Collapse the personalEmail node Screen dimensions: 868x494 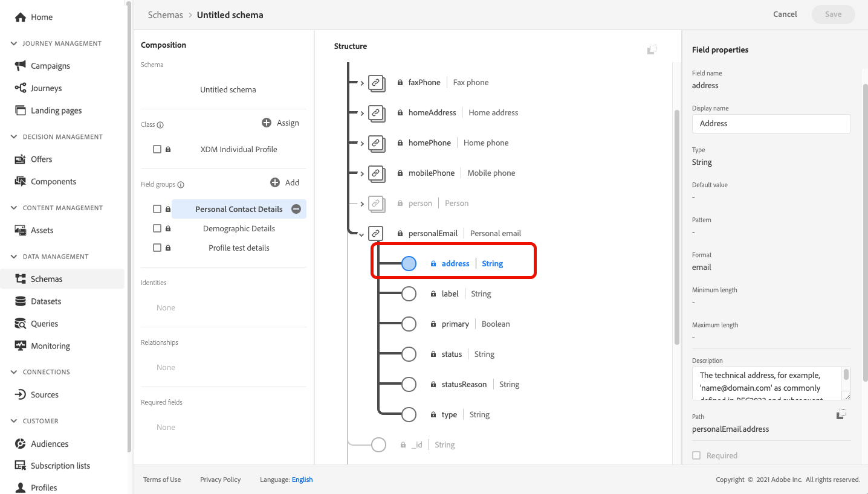(x=362, y=234)
